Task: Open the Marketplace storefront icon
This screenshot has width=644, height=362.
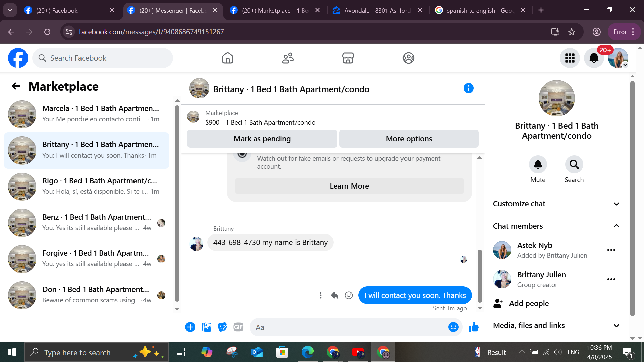Action: [x=348, y=58]
